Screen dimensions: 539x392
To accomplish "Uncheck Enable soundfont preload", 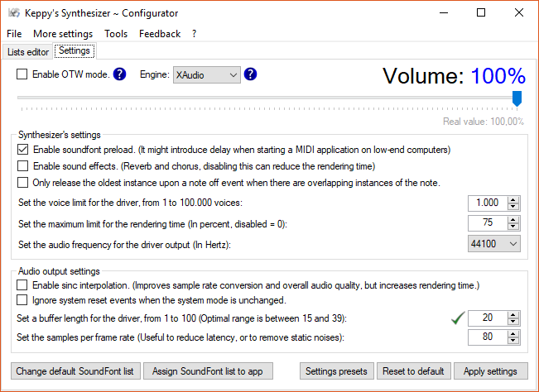I will coord(22,150).
